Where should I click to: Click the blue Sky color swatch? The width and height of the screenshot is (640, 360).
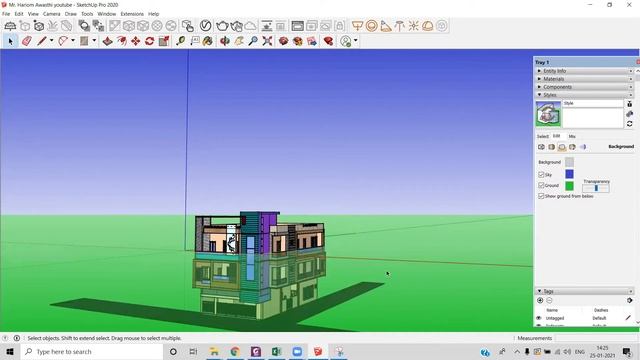pos(569,174)
